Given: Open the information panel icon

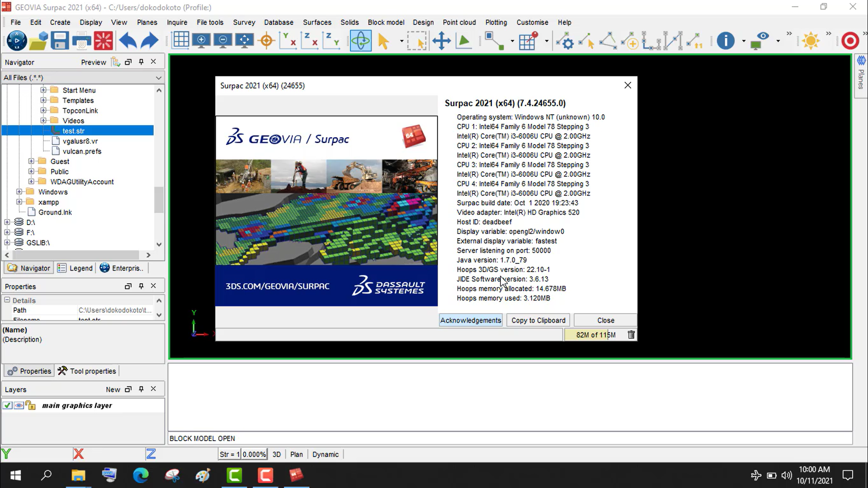Looking at the screenshot, I should click(x=725, y=40).
